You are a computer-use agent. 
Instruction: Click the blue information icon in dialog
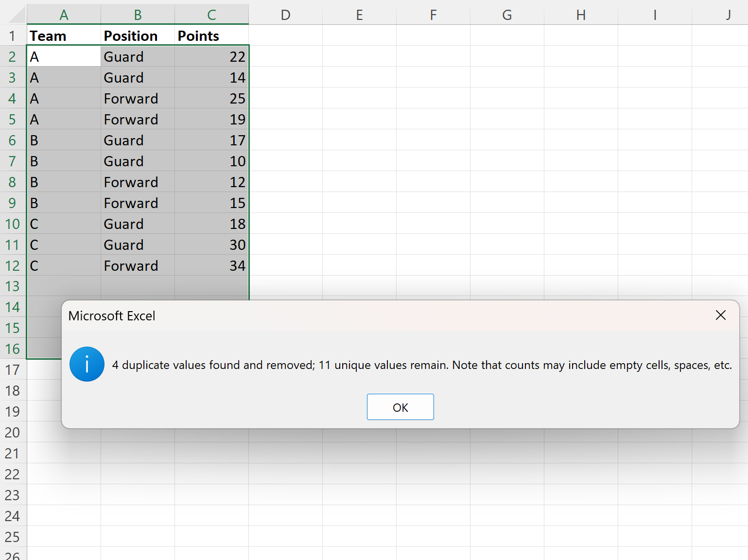[87, 364]
